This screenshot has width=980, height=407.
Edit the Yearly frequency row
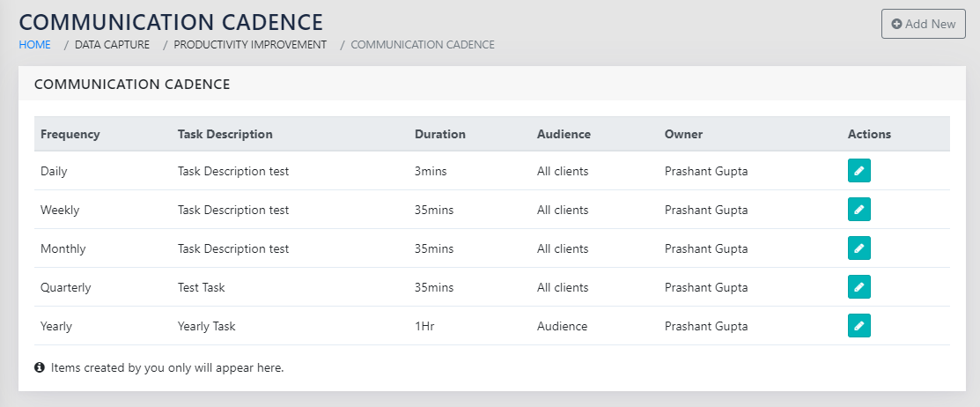click(858, 326)
